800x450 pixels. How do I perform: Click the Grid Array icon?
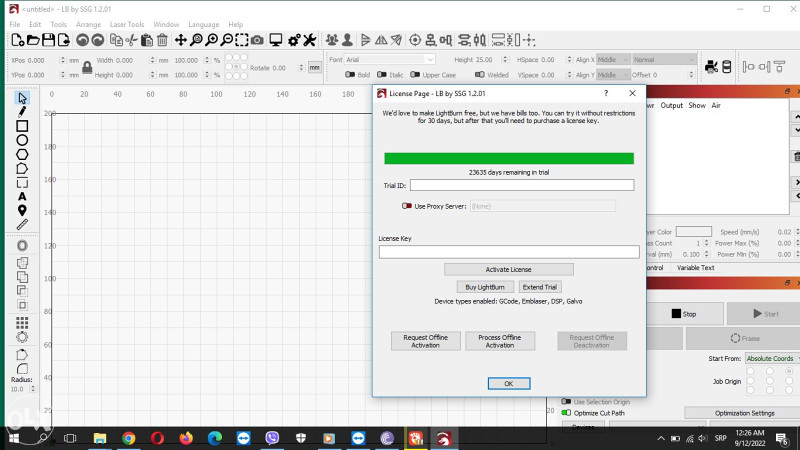tap(22, 322)
